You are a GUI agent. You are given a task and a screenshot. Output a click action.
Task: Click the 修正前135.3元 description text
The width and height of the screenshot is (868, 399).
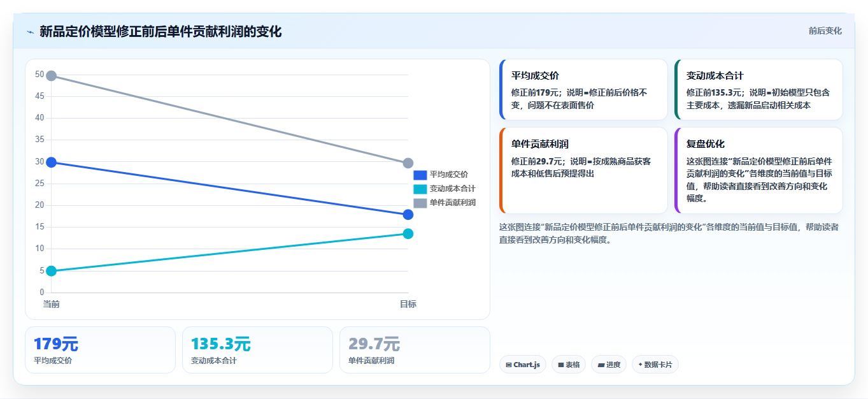(758, 99)
